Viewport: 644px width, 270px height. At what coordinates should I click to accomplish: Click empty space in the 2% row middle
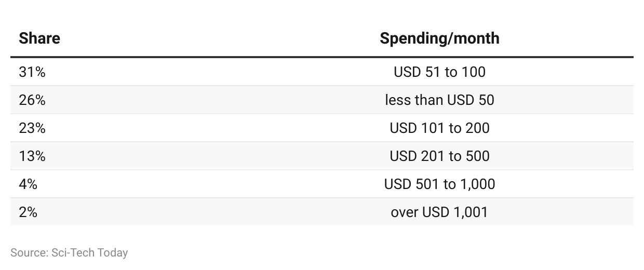(x=208, y=212)
